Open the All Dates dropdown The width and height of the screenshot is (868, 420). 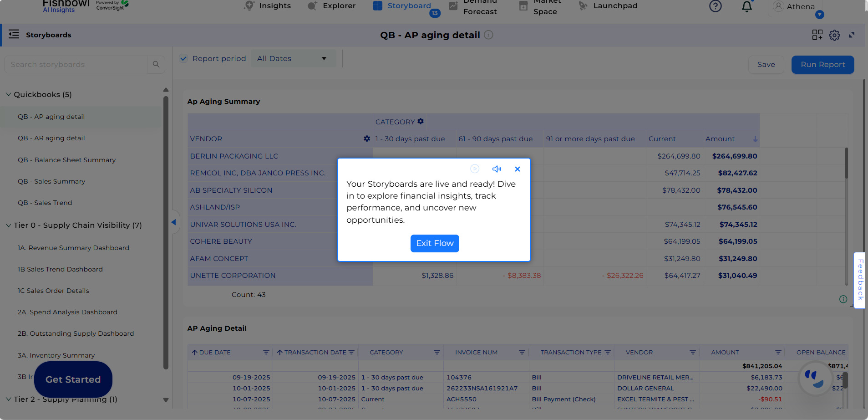(293, 58)
